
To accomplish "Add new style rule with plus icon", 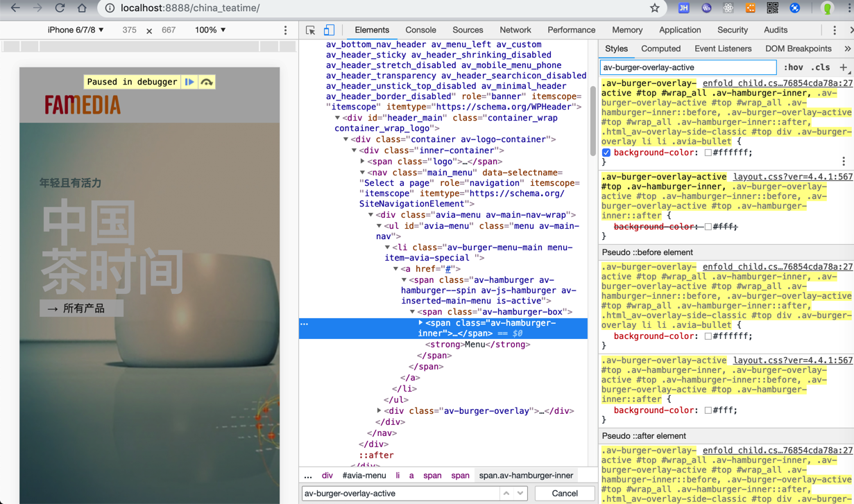I will tap(844, 67).
